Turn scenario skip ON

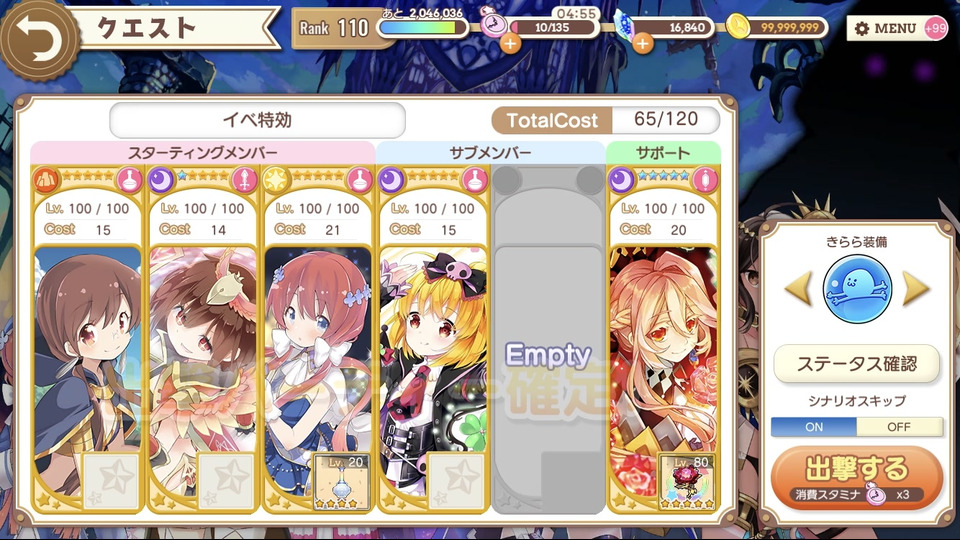pyautogui.click(x=814, y=427)
